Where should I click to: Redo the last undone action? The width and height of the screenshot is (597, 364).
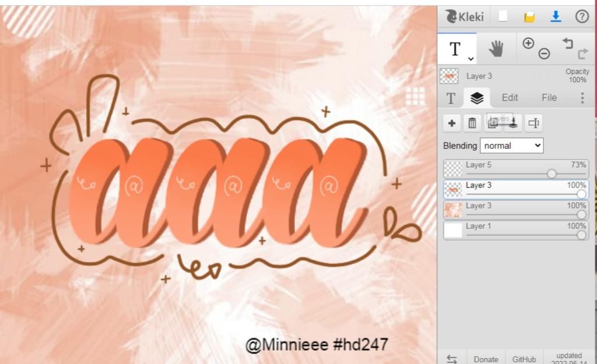point(583,54)
